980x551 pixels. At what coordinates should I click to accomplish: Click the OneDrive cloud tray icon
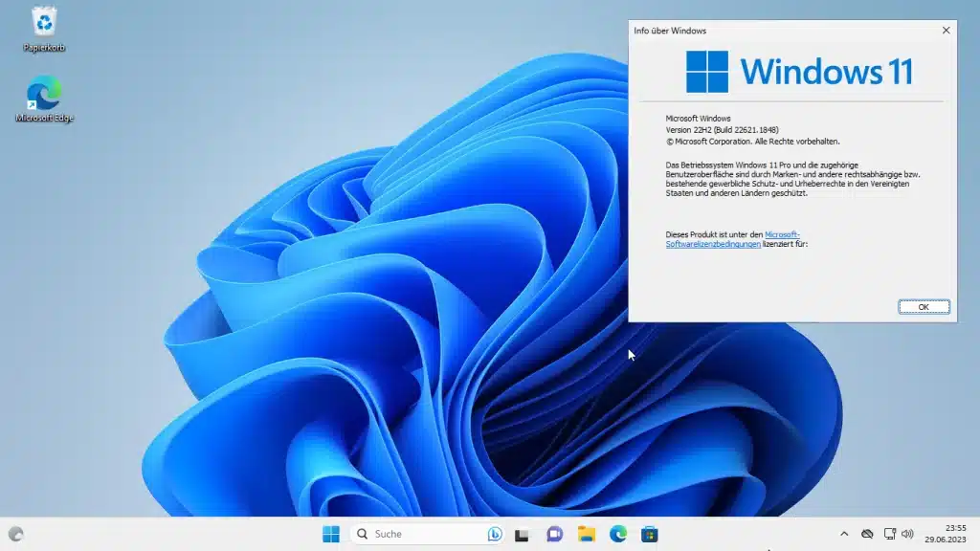(x=867, y=534)
